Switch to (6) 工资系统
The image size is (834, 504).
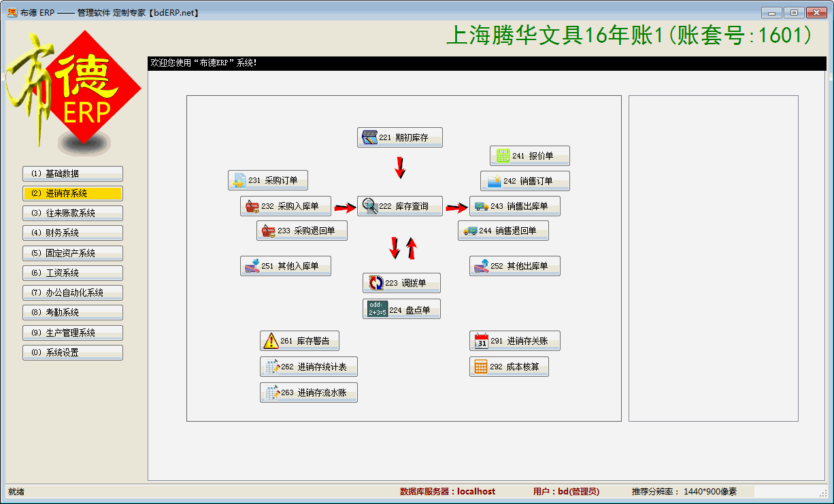73,273
